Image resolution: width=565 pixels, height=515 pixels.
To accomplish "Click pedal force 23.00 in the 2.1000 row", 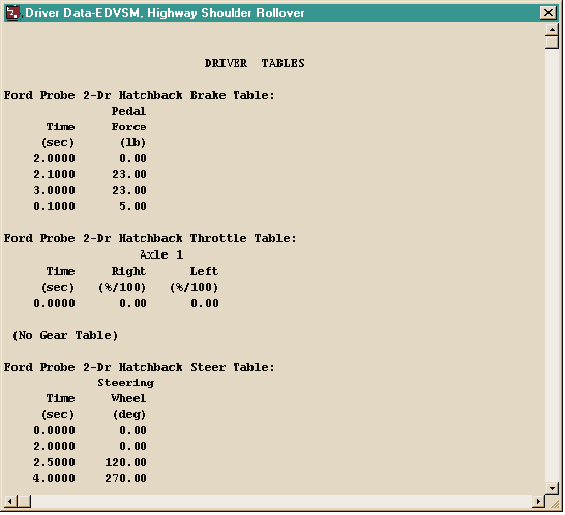I will (129, 174).
